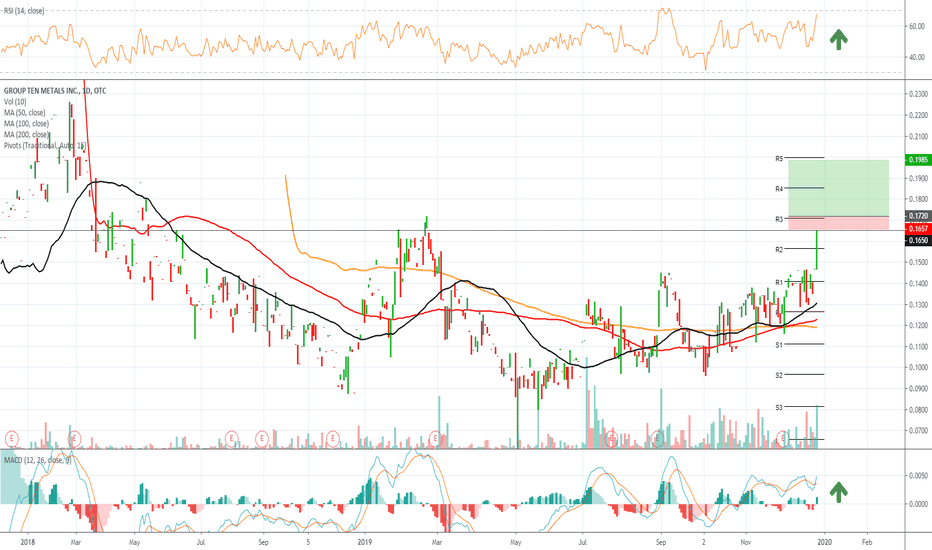Select the MACD (12, 26, close, 9) label
The height and width of the screenshot is (550, 932).
[x=37, y=460]
